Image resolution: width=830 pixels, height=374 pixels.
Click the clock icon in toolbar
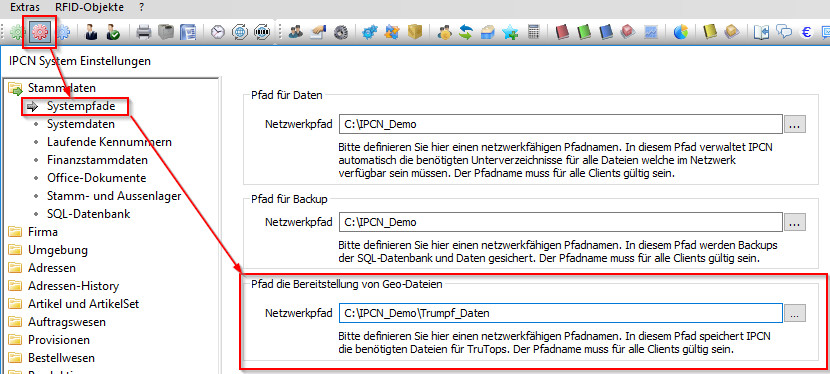pyautogui.click(x=218, y=32)
